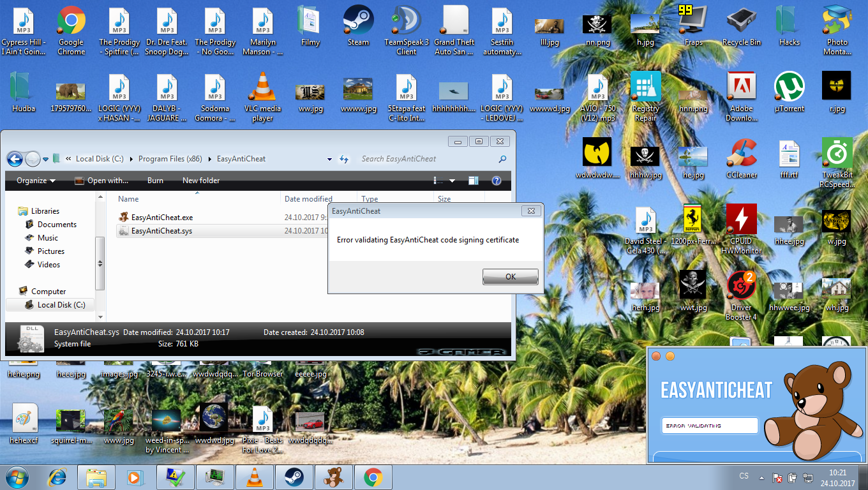868x490 pixels.
Task: Click the Search EasyAntiCheat field
Action: [428, 159]
